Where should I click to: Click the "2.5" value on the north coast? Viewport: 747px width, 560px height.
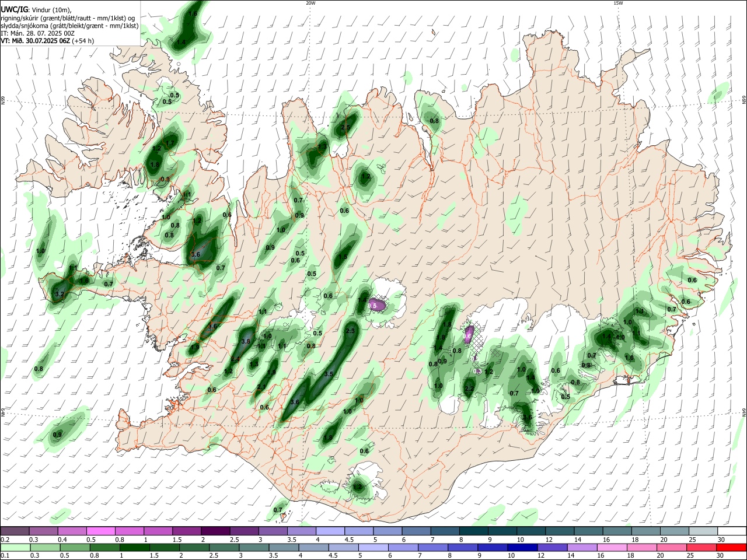pos(345,127)
